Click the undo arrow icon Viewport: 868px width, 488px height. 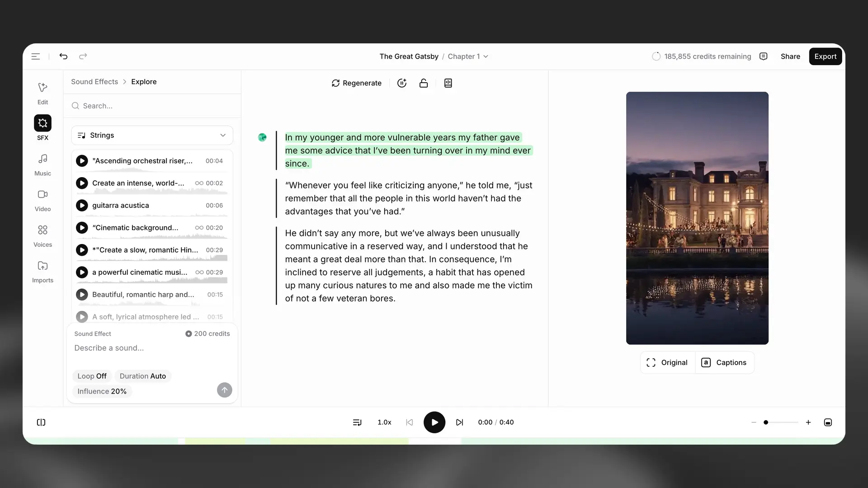pos(63,56)
